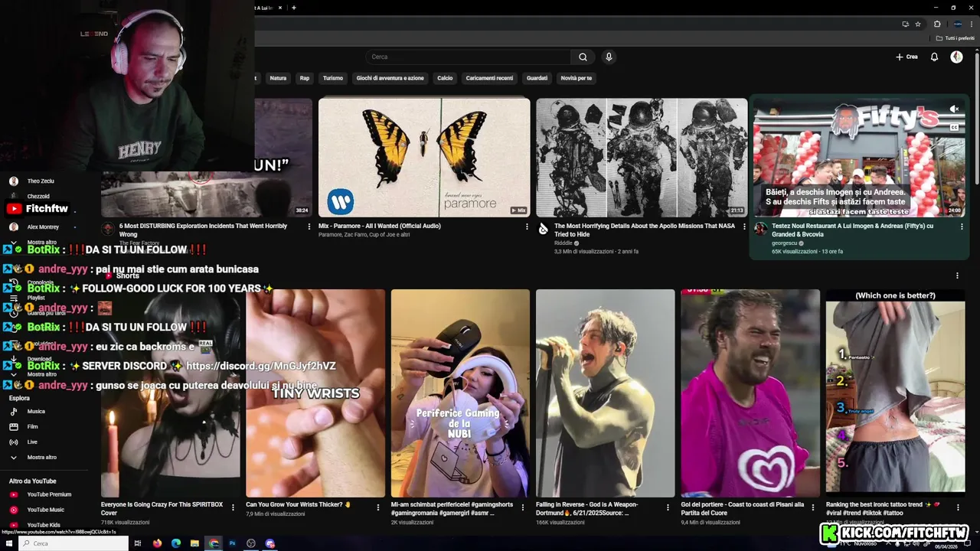Activate voice search microphone icon
This screenshot has height=551, width=980.
(609, 57)
